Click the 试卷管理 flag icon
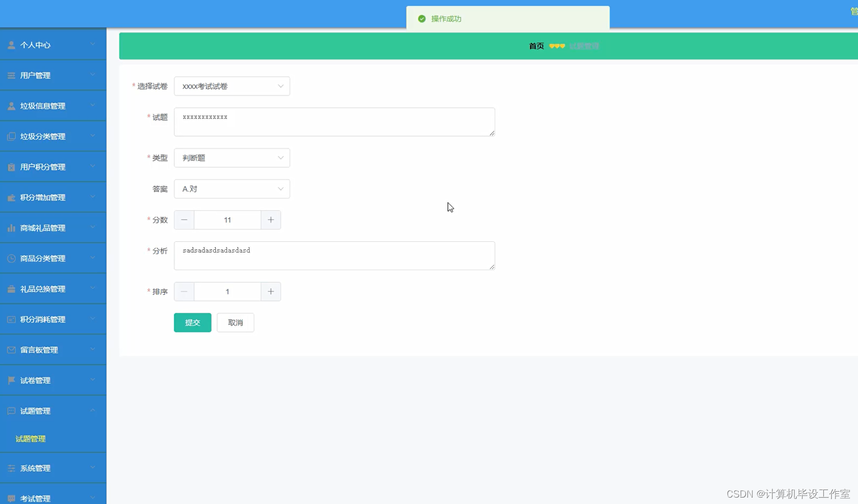858x504 pixels. 11,380
